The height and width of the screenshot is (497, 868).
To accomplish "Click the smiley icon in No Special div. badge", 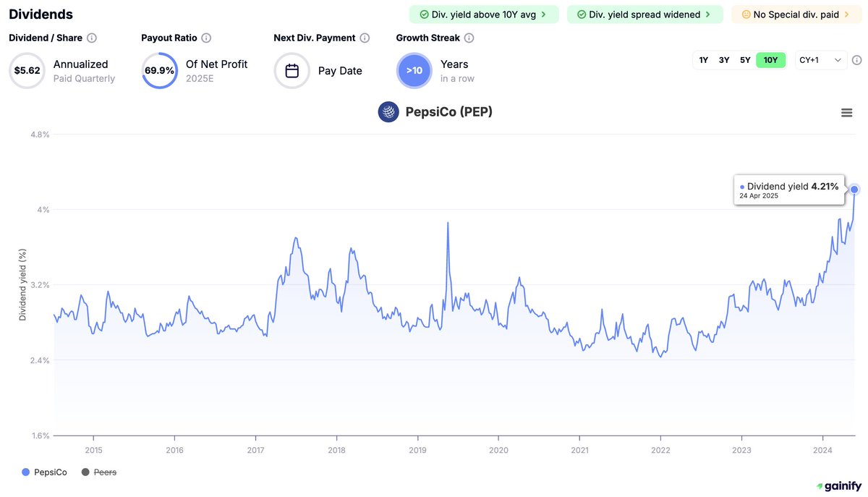I will [x=746, y=14].
